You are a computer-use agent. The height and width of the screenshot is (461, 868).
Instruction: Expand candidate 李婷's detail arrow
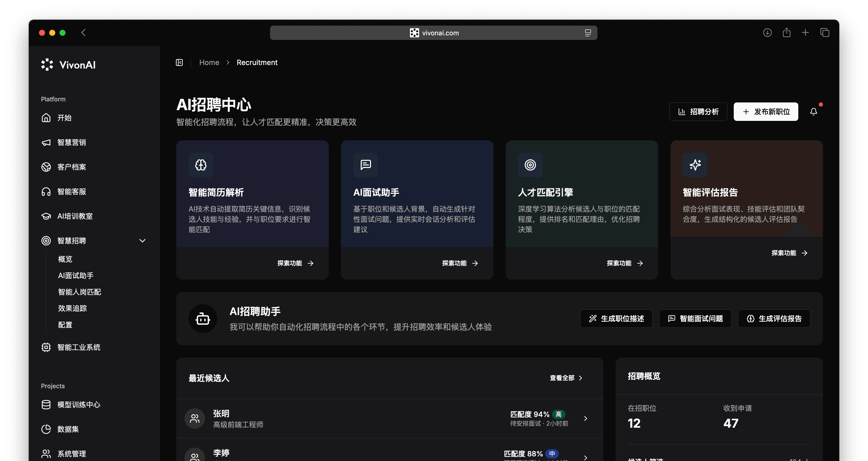coord(585,457)
